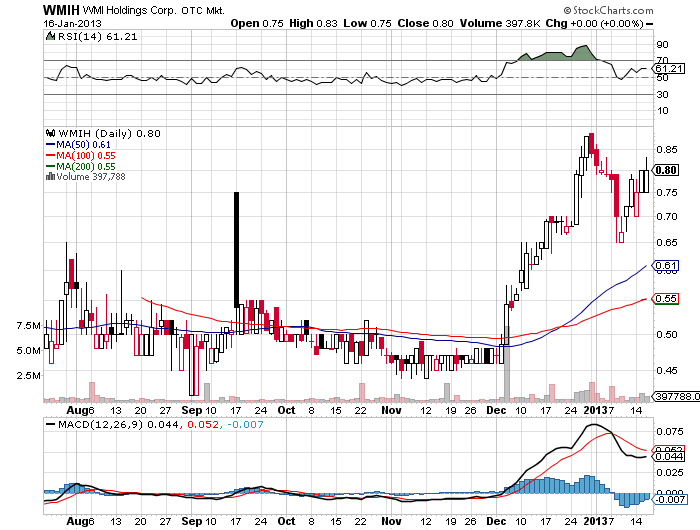This screenshot has width=700, height=530.
Task: Click the WMI Holdings Corp. company name
Action: [130, 10]
